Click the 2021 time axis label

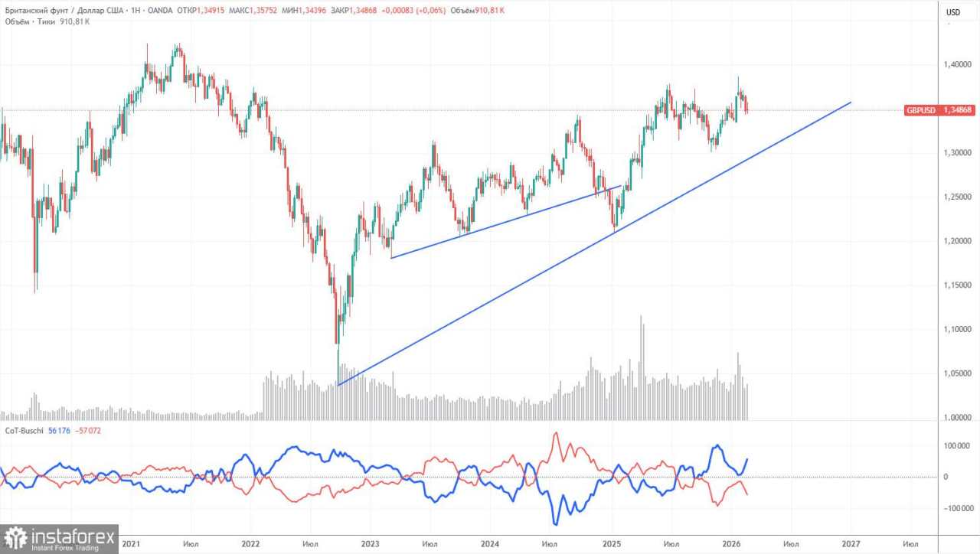pyautogui.click(x=129, y=544)
